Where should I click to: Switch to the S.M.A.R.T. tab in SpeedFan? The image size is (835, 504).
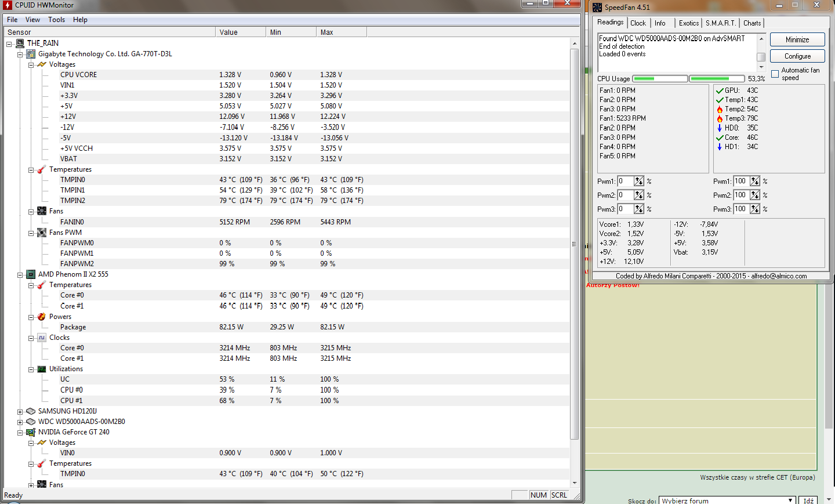(721, 23)
